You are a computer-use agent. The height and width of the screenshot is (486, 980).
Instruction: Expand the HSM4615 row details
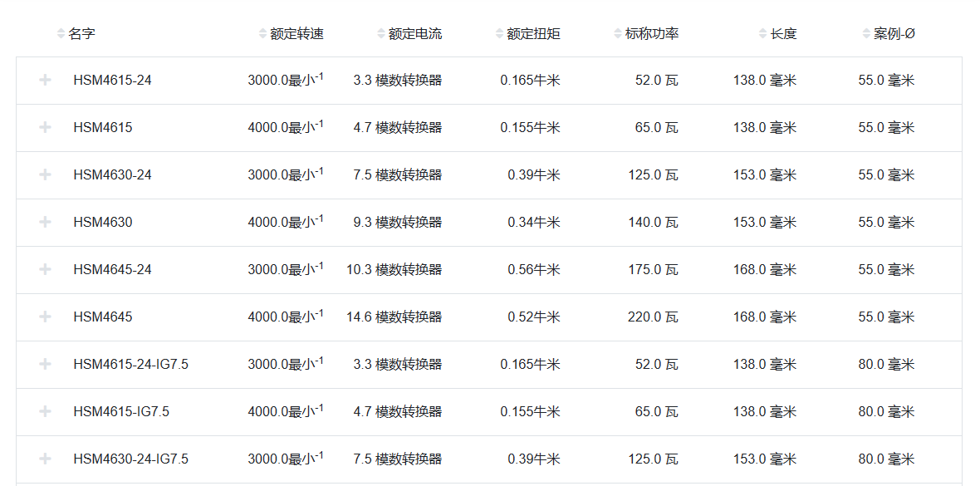pyautogui.click(x=45, y=128)
